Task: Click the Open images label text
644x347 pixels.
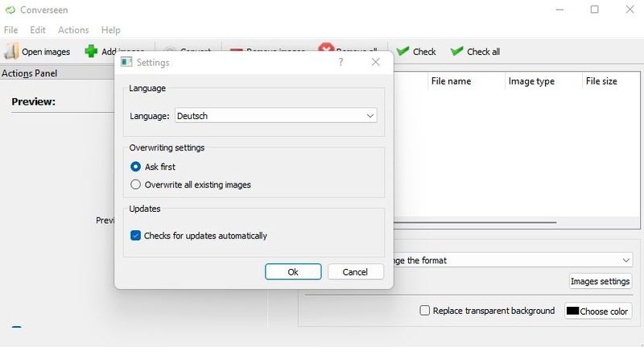Action: pos(46,52)
